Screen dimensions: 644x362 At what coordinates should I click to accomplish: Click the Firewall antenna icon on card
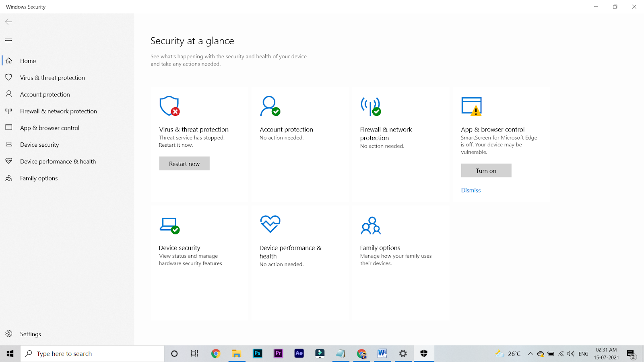[371, 106]
